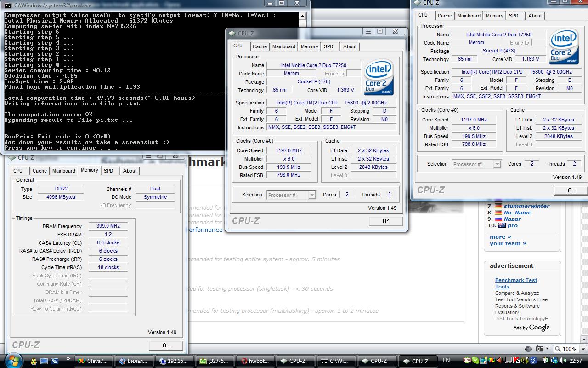Open SPD tab in the right CPU-Z window

(514, 16)
